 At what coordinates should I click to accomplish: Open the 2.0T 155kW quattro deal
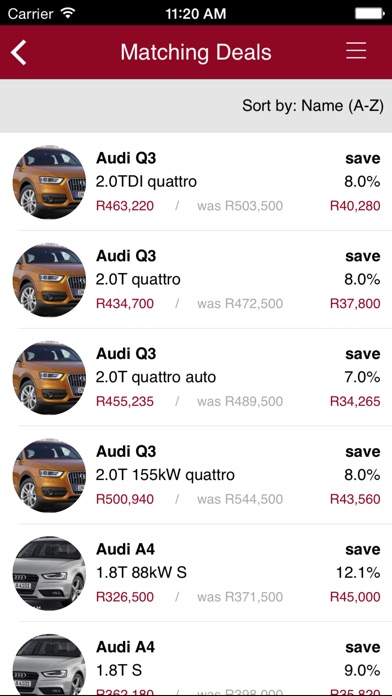196,475
